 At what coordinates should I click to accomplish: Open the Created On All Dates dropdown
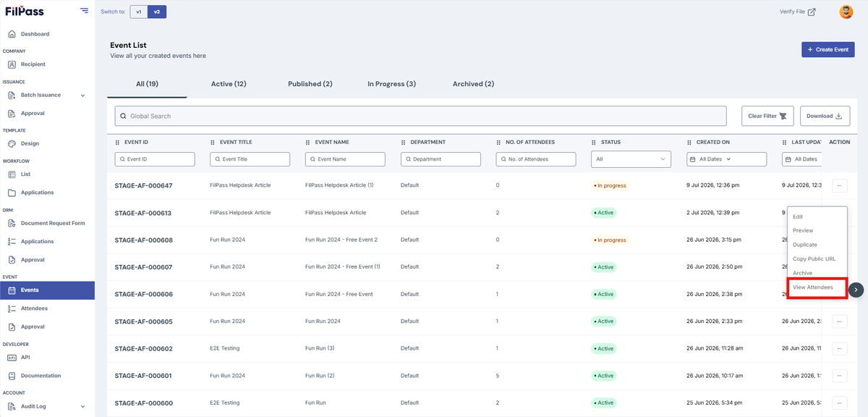[x=726, y=159]
